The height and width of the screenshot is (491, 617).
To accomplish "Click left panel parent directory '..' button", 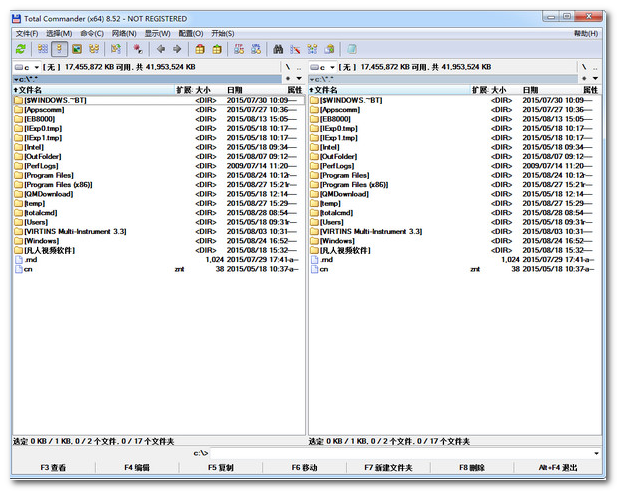I will [x=299, y=67].
